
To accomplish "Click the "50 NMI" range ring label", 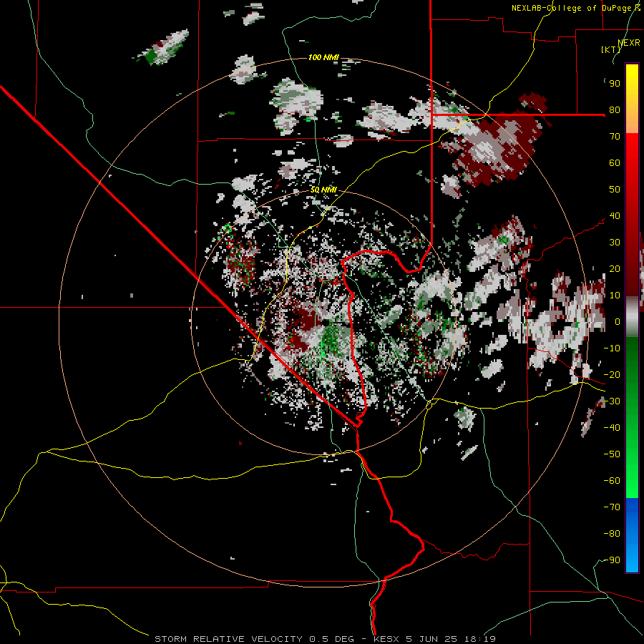I will click(x=323, y=190).
